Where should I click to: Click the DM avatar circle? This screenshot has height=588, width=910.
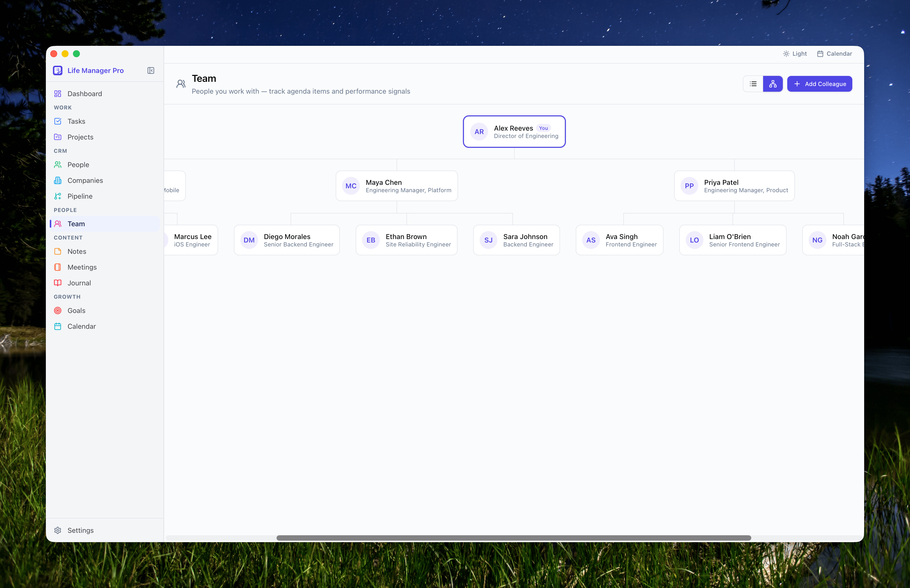coord(249,240)
